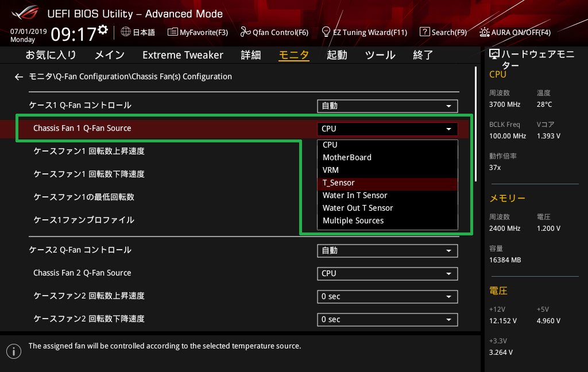
Task: Open the Extreme Tweaker tab
Action: click(183, 55)
